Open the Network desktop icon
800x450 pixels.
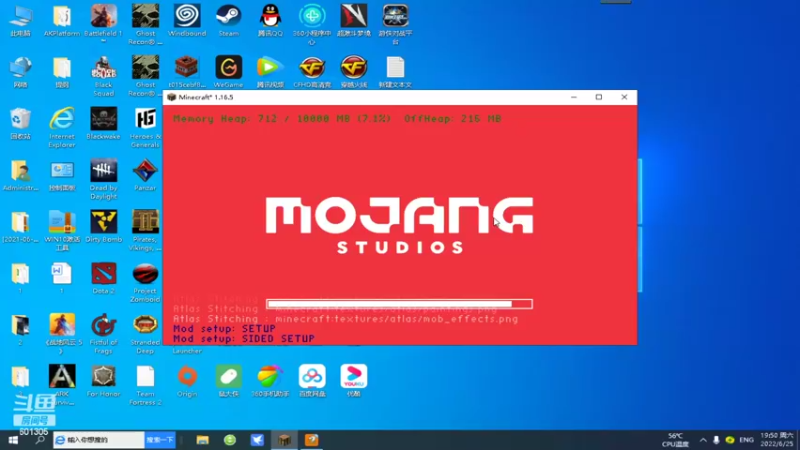20,72
